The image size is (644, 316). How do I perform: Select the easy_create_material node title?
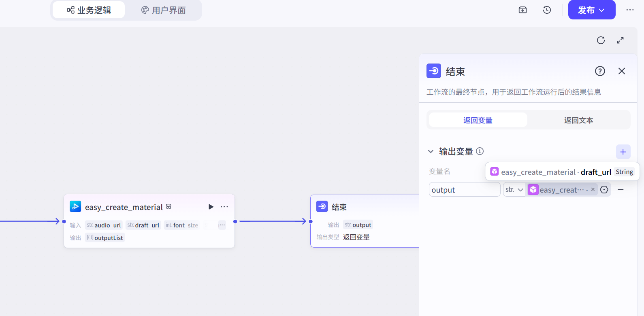[124, 207]
